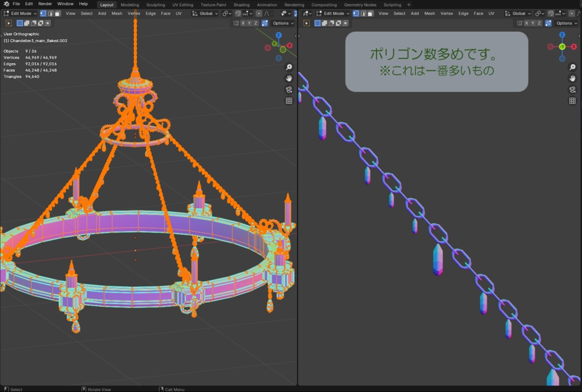This screenshot has width=582, height=392.
Task: Select the tweak tool icon in left viewport
Action: click(x=9, y=23)
